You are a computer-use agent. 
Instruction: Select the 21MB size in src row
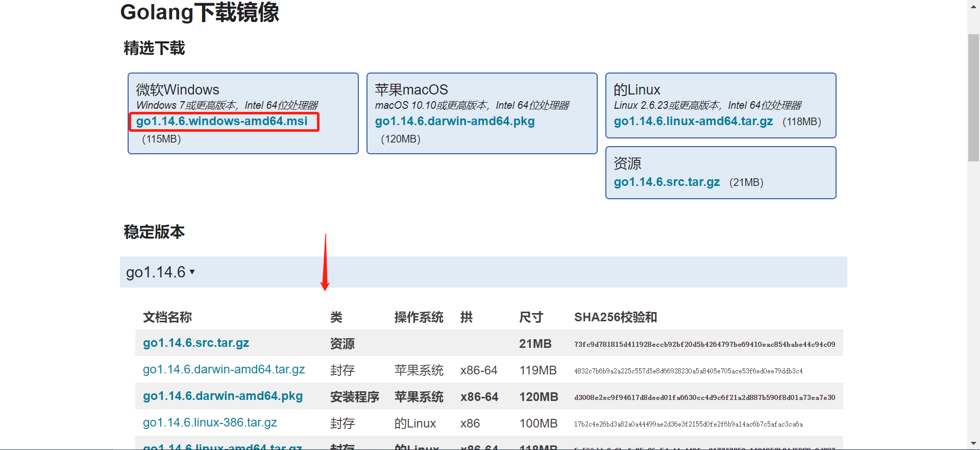(x=535, y=344)
